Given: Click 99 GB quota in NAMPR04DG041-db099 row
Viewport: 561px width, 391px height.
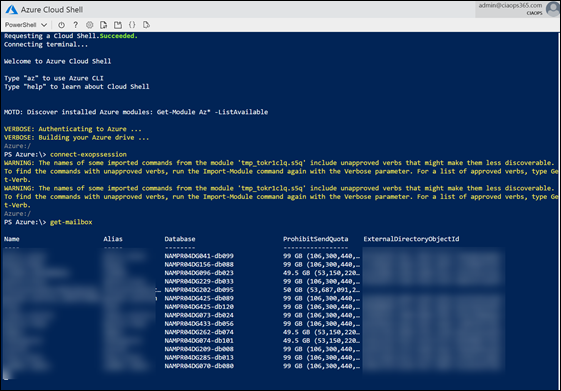Looking at the screenshot, I should pos(321,256).
